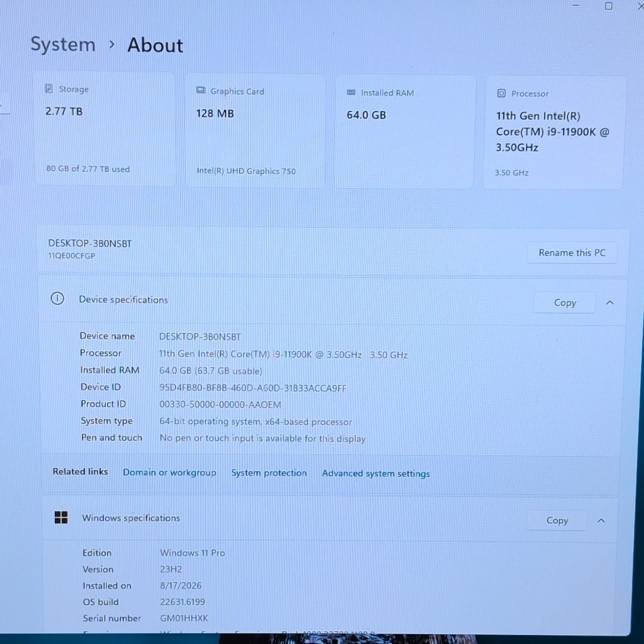Click the Windows logo icon
The width and height of the screenshot is (644, 644).
coord(61,517)
